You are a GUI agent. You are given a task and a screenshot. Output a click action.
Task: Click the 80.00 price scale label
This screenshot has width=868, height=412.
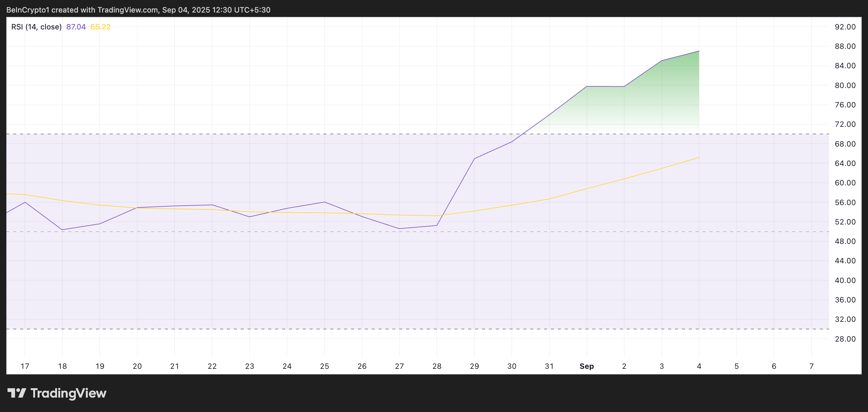(x=845, y=85)
